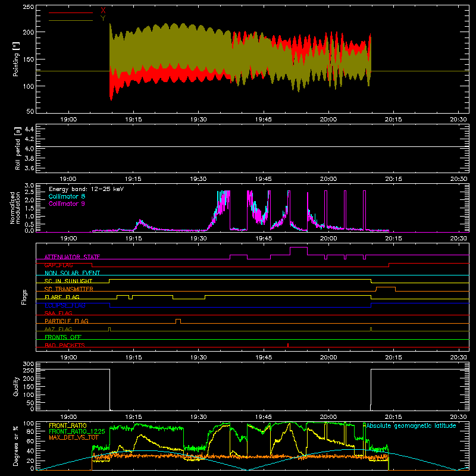This screenshot has width=476, height=476.
Task: Click the 'Collimator 9' legend entry
Action: click(67, 203)
